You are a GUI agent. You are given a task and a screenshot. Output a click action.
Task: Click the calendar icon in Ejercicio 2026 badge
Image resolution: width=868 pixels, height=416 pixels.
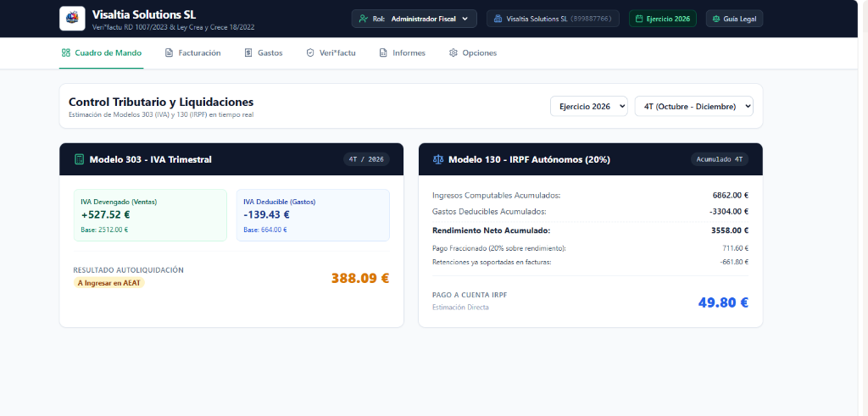tap(639, 19)
